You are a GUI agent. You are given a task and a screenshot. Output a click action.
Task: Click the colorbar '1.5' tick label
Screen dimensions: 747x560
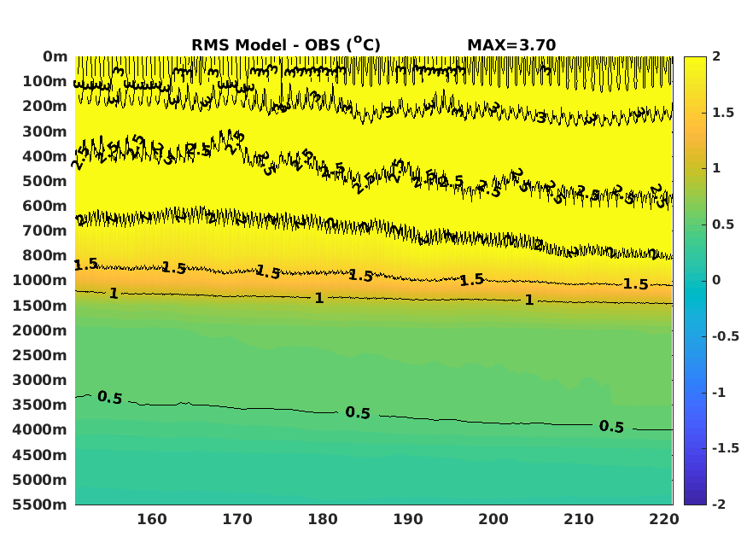tap(723, 113)
